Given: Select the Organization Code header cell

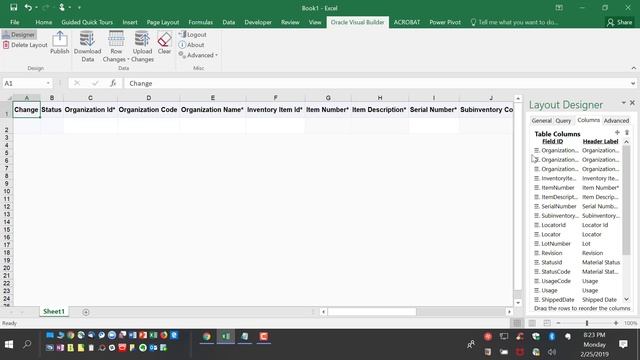Looking at the screenshot, I should pos(148,110).
